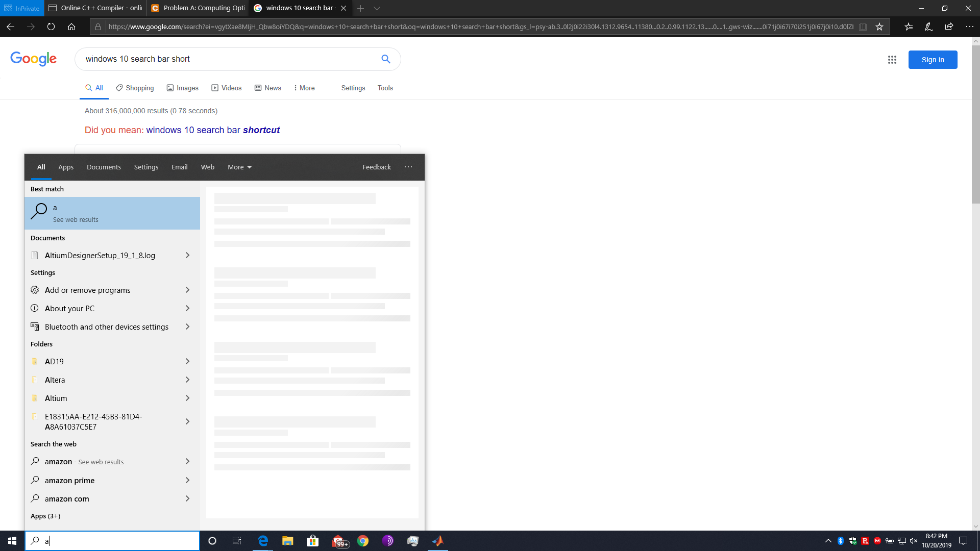This screenshot has height=551, width=980.
Task: Switch to Problem A: Computing Opti tab
Action: 198,8
